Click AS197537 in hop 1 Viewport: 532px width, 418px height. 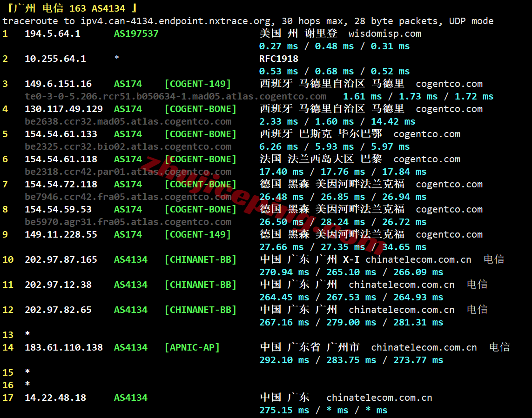tap(136, 33)
